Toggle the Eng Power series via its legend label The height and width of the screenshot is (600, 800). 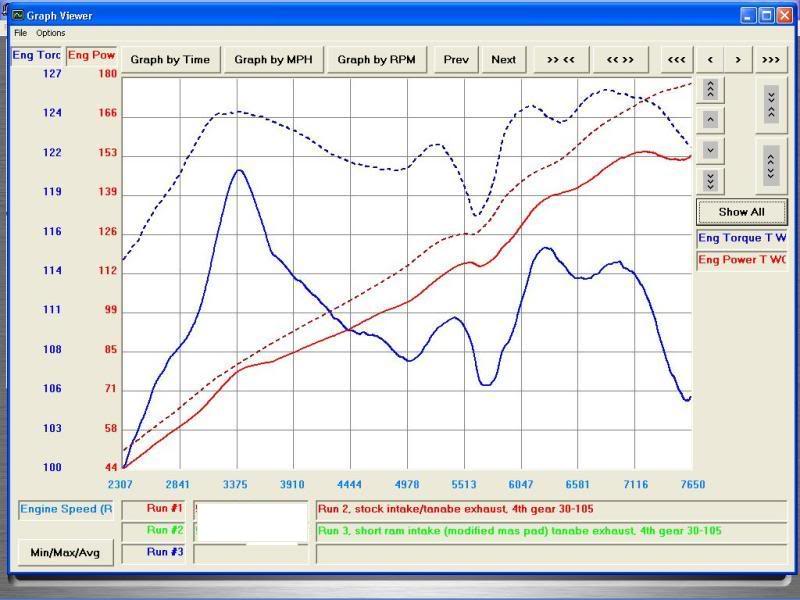(x=740, y=260)
